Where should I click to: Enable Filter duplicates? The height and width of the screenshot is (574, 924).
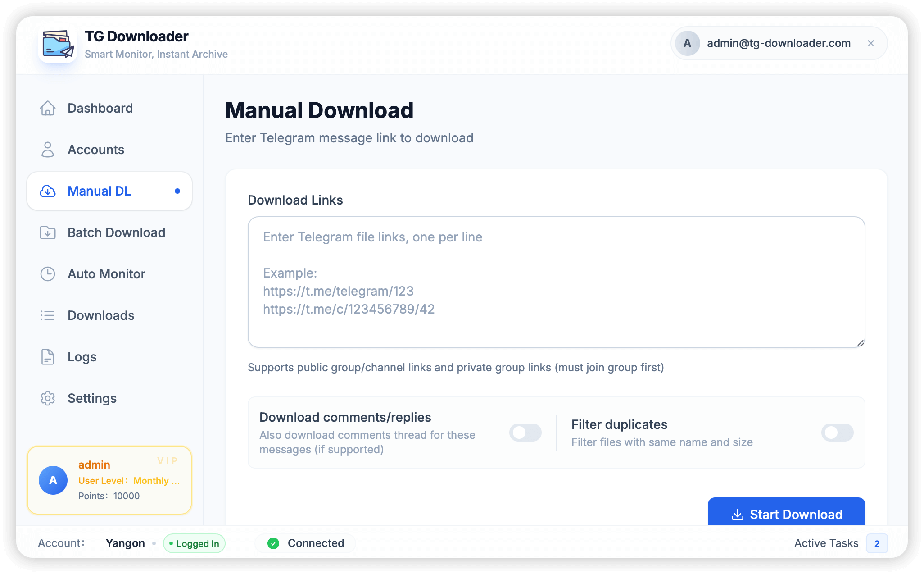click(837, 433)
